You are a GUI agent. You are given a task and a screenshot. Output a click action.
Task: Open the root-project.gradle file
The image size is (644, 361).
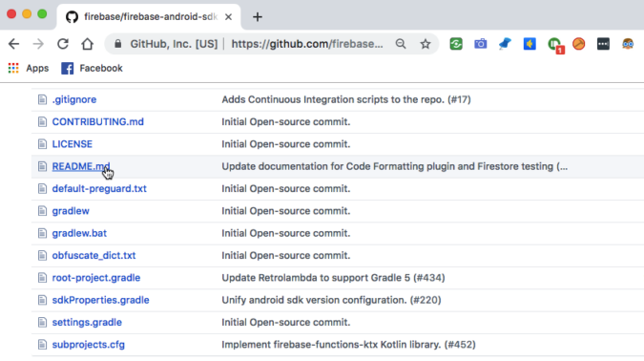96,278
